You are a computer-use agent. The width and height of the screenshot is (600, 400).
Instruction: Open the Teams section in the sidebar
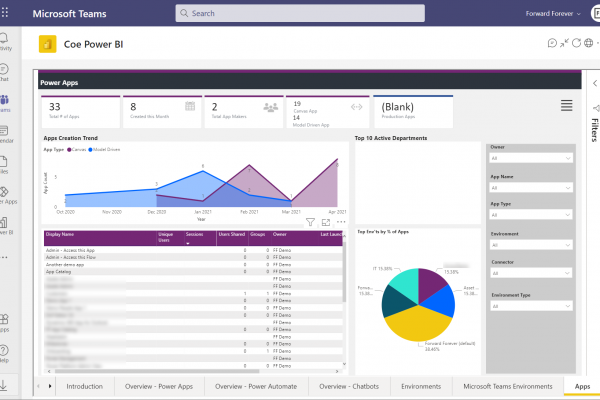[x=5, y=103]
